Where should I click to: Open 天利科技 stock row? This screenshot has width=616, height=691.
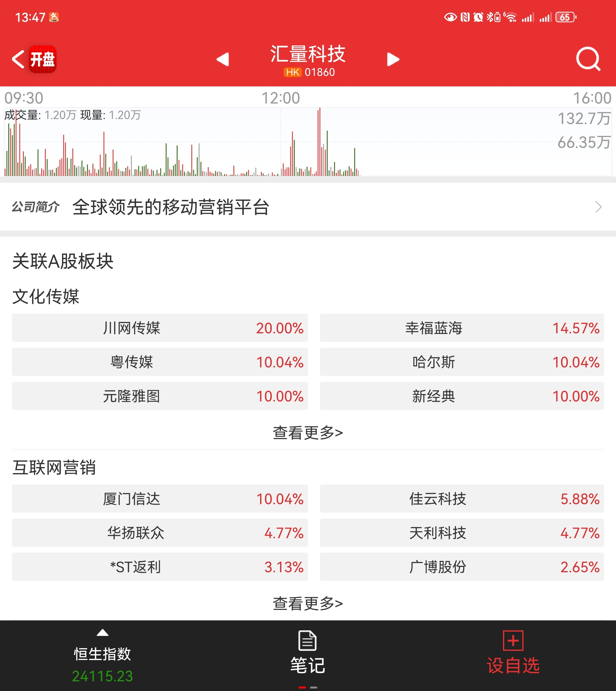point(462,533)
